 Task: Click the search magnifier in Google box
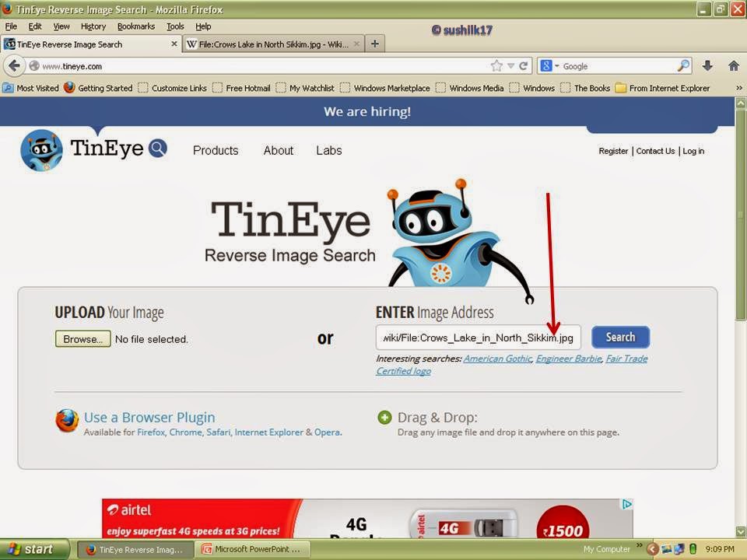coord(683,66)
